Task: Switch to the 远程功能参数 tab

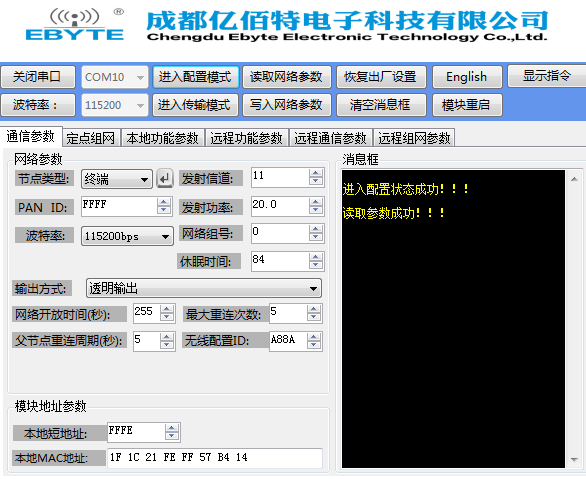Action: [247, 138]
